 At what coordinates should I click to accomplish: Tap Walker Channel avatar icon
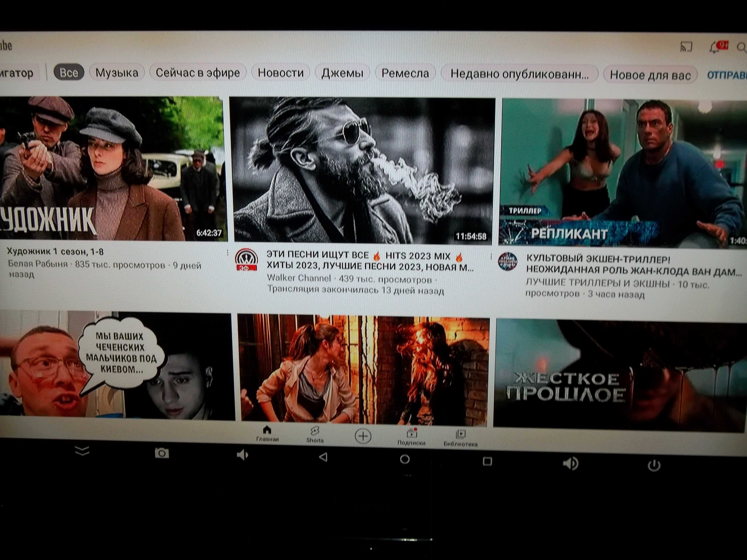point(246,259)
